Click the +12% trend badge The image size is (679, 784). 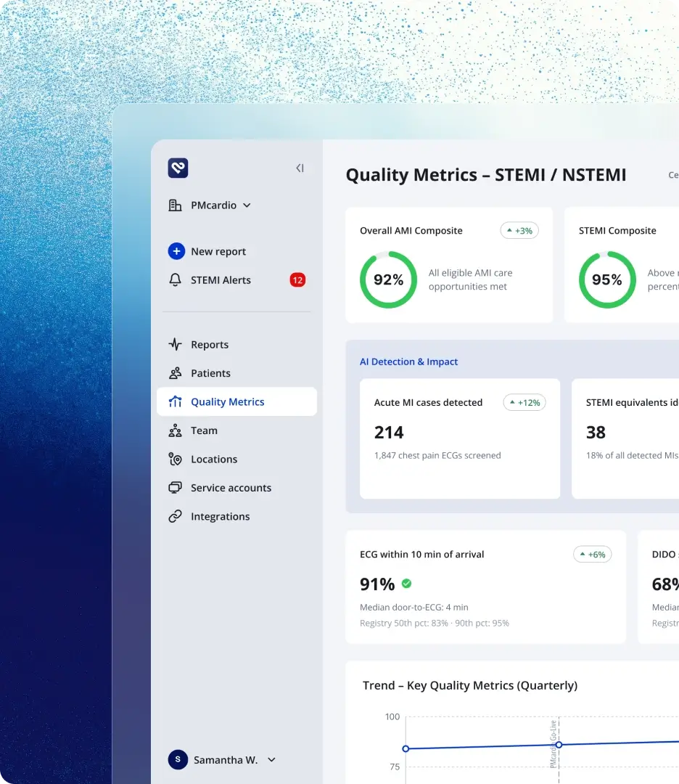point(524,402)
